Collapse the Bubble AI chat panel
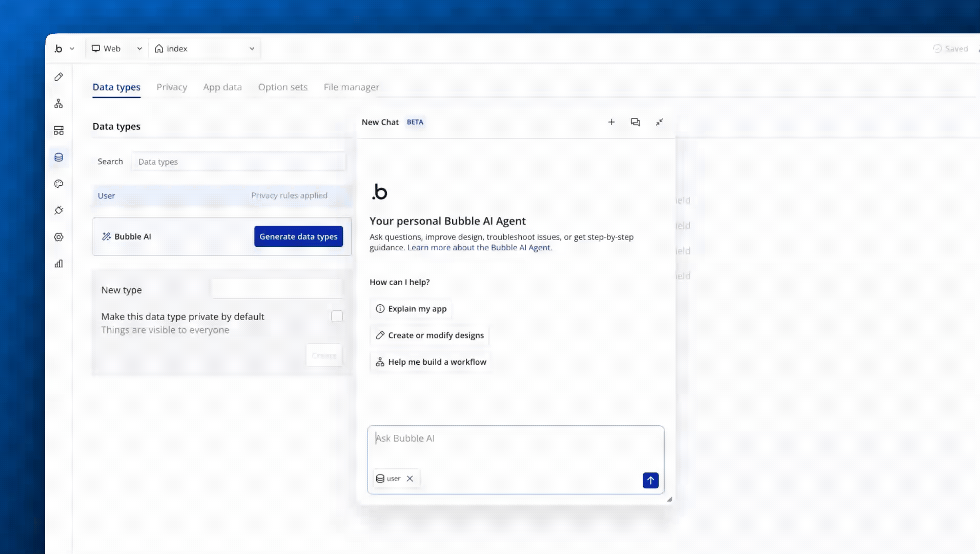Screen dimensions: 980x554 coord(659,122)
